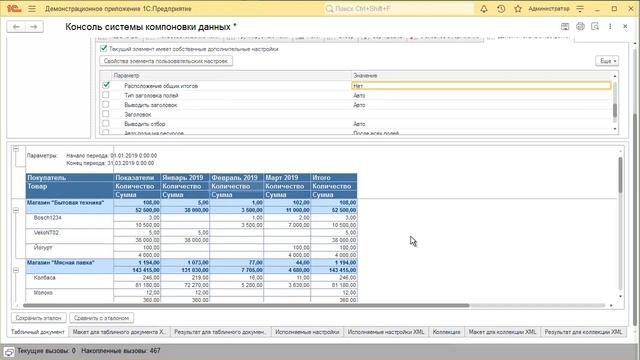Screen dimensions: 640x360
Task: Click the 'Параметр' column header
Action: 231,76
